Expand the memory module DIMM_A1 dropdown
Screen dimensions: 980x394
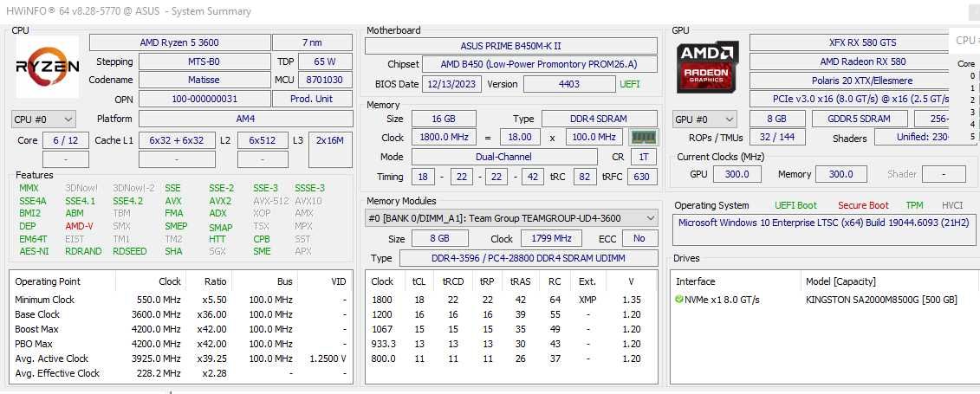[511, 218]
